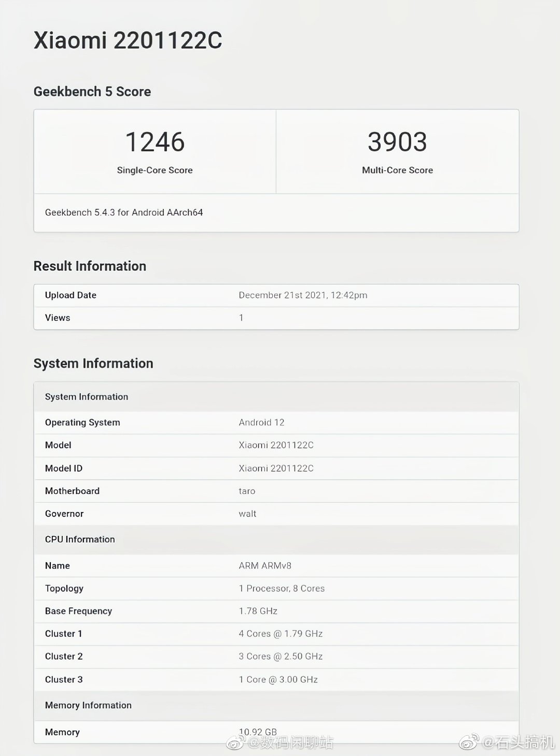This screenshot has height=756, width=560.
Task: Click the CPU Information table header
Action: click(x=276, y=539)
